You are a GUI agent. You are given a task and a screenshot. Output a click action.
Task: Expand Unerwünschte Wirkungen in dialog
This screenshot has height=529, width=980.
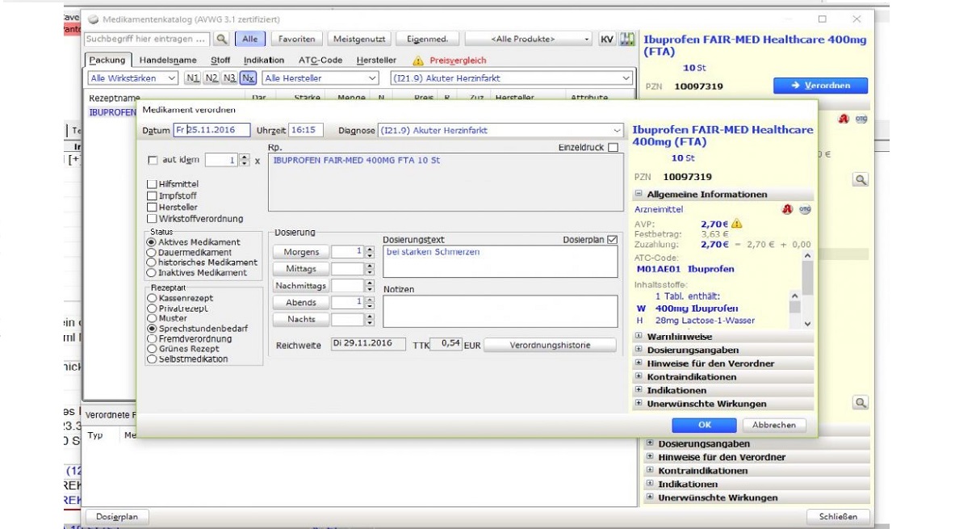click(639, 404)
